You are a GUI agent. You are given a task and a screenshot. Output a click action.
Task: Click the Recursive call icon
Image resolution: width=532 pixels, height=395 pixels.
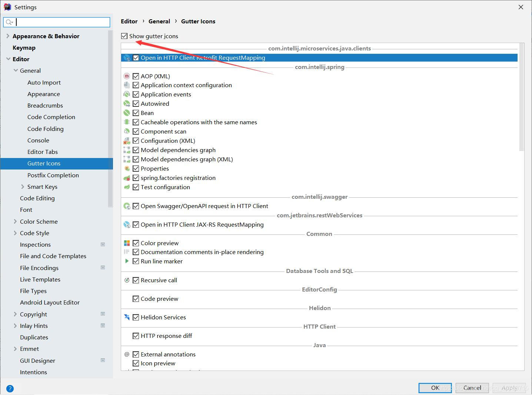click(127, 280)
